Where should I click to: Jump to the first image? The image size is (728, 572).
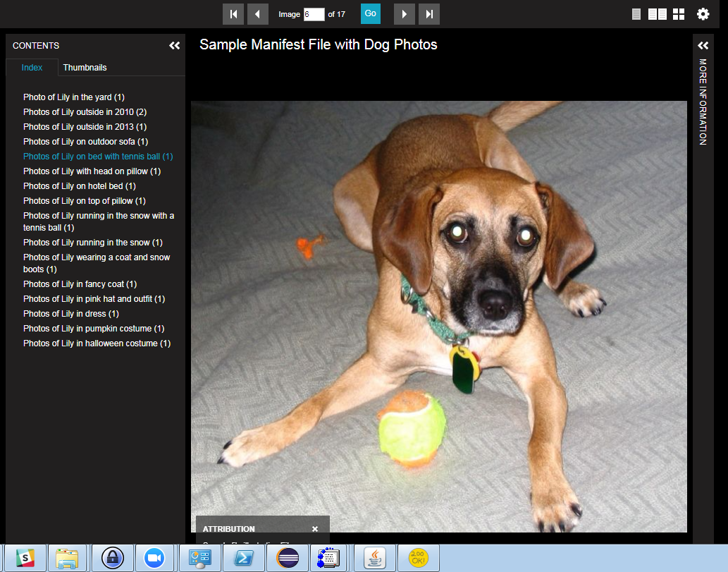pyautogui.click(x=233, y=14)
